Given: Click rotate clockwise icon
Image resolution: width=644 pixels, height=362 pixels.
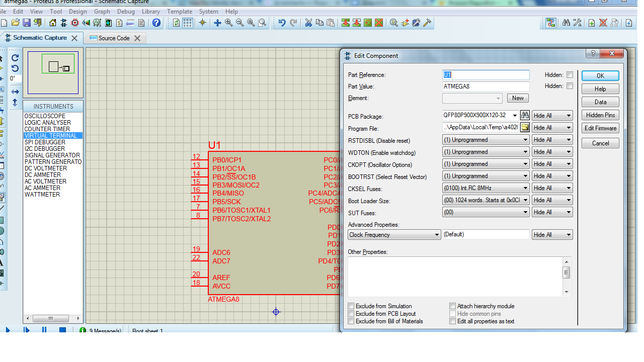Looking at the screenshot, I should [15, 58].
